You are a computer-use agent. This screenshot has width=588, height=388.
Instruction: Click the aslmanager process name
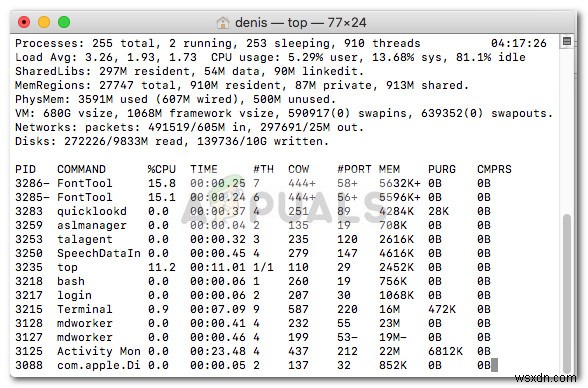(x=92, y=225)
